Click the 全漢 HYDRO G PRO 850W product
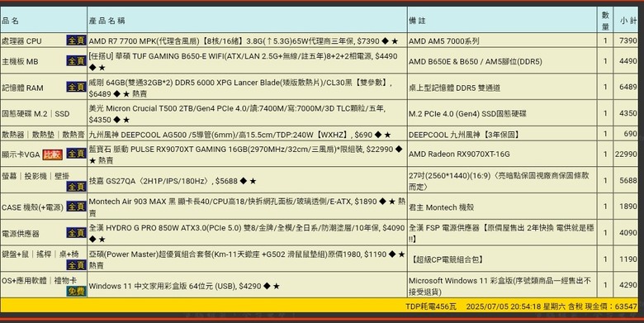Image resolution: width=644 pixels, height=323 pixels. point(247,233)
